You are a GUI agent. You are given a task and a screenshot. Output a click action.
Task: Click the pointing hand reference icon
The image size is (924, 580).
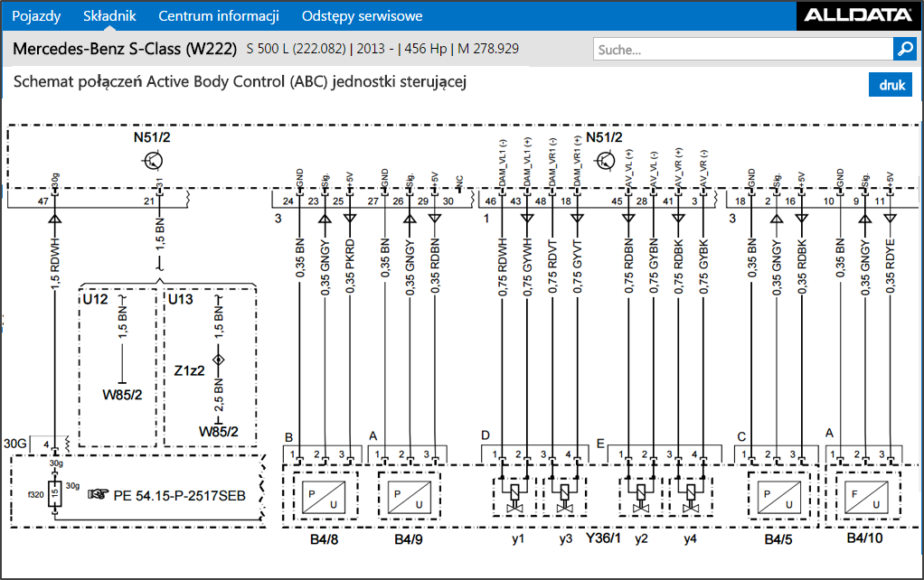pyautogui.click(x=99, y=494)
